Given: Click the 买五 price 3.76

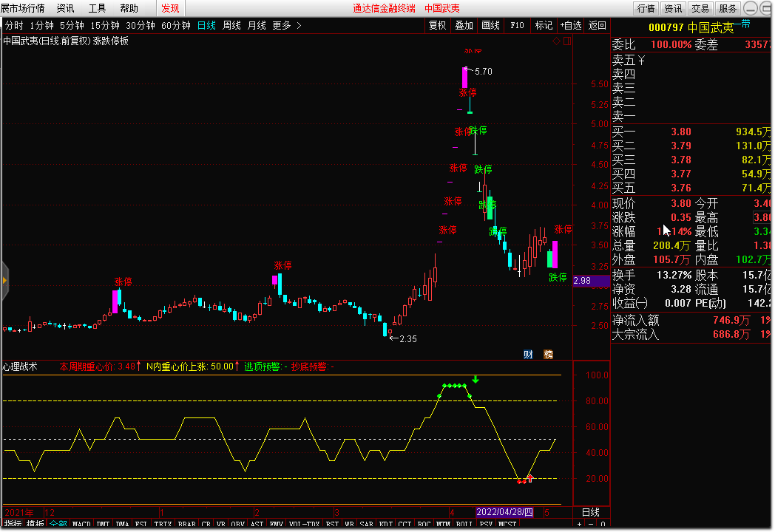Looking at the screenshot, I should [x=680, y=188].
